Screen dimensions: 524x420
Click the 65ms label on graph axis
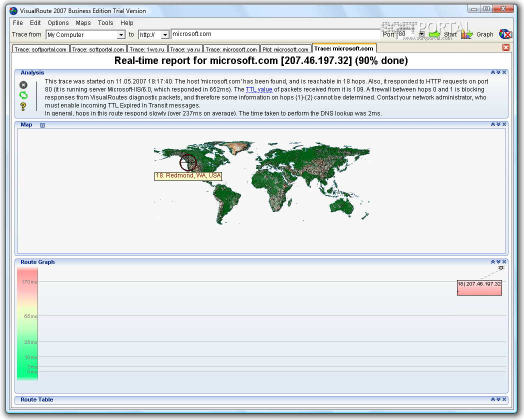30,316
